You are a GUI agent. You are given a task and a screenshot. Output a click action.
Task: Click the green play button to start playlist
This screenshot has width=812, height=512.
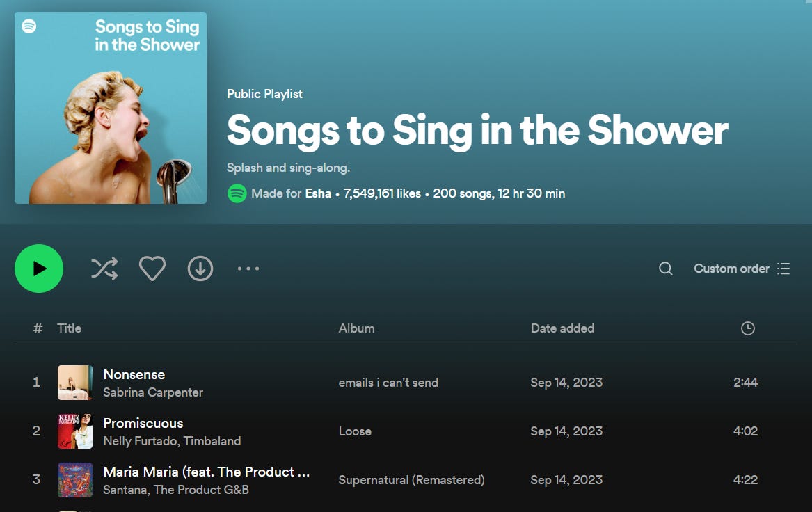[x=39, y=269]
